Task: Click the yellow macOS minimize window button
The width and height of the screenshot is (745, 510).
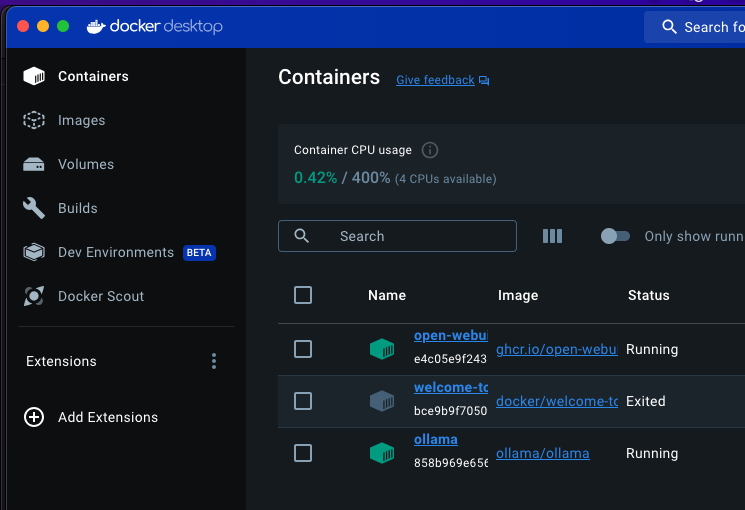Action: point(43,26)
